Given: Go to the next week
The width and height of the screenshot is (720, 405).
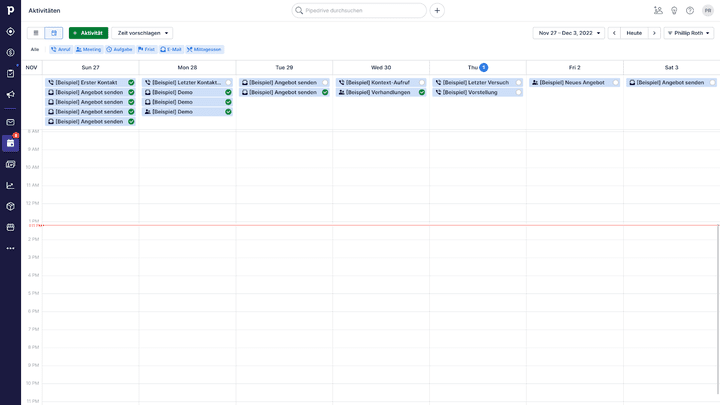Looking at the screenshot, I should tap(654, 33).
